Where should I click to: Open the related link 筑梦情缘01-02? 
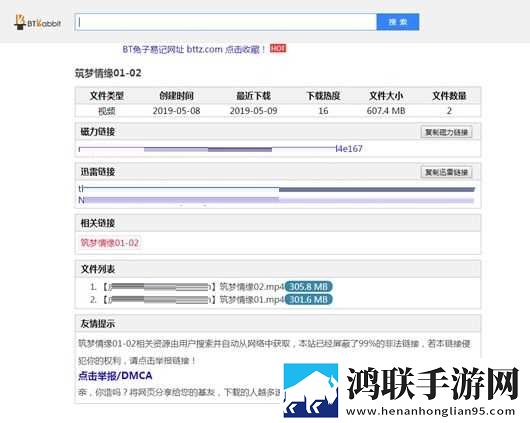tap(110, 243)
